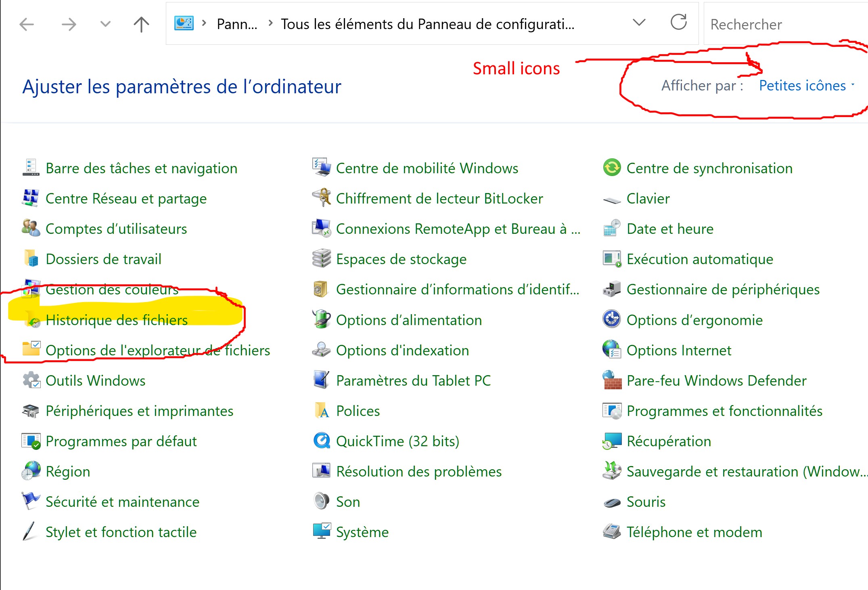The height and width of the screenshot is (590, 868).
Task: Click the Clavier keyboard icon
Action: [612, 199]
